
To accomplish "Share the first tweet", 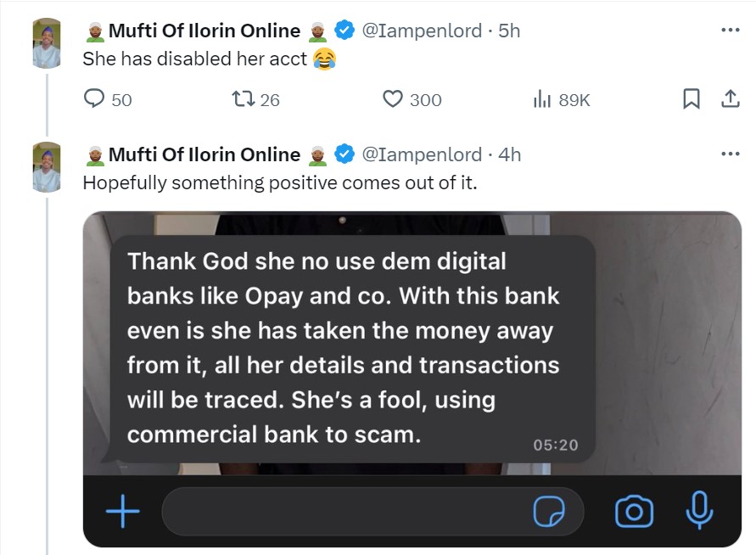I will point(730,100).
